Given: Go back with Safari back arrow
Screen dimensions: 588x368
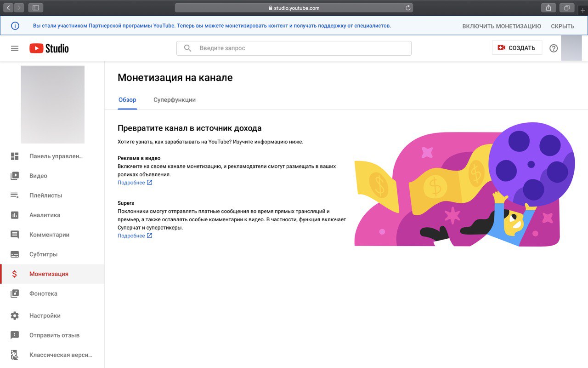Looking at the screenshot, I should pos(9,8).
